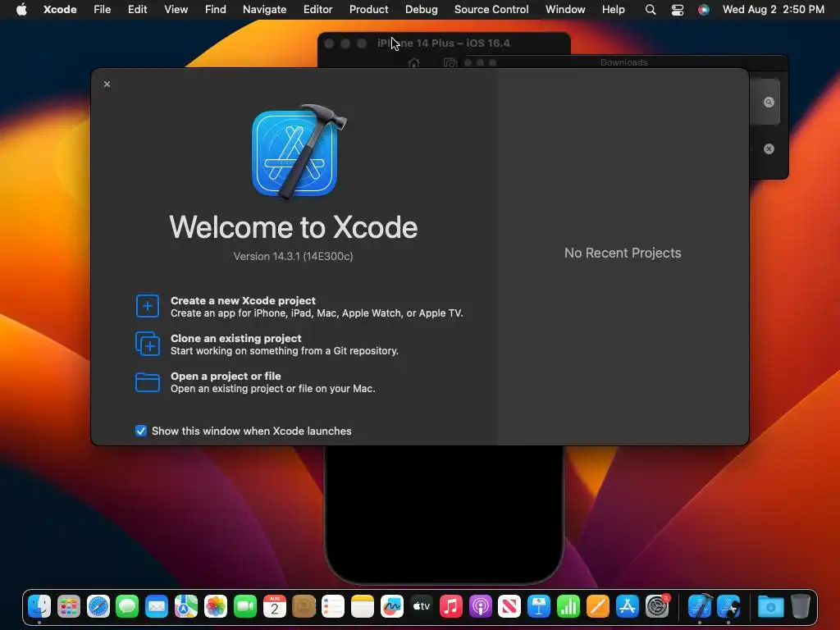This screenshot has height=630, width=840.
Task: Open Launchpad from the Dock
Action: coord(69,606)
